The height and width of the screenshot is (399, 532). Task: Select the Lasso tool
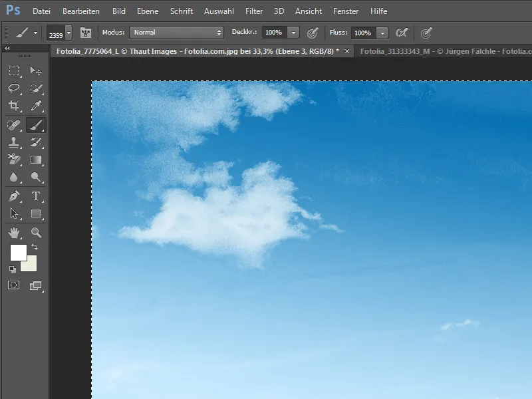tap(14, 88)
